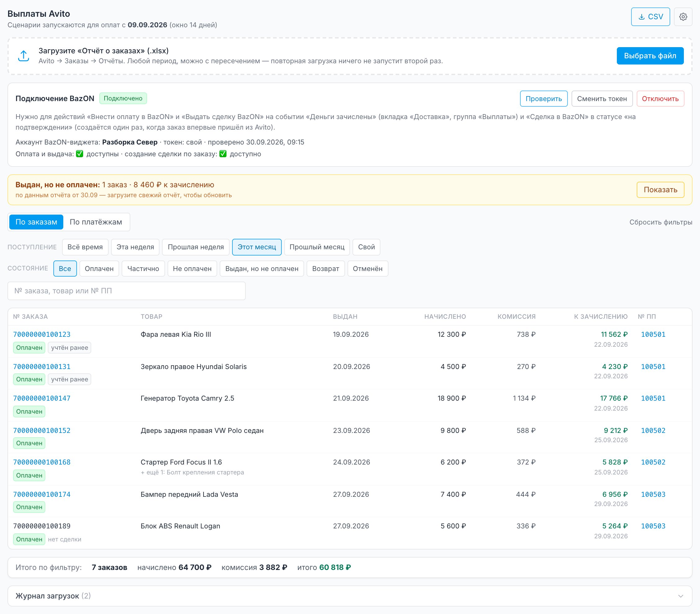Click Проверить BazON connection
Image resolution: width=700 pixels, height=614 pixels.
pyautogui.click(x=544, y=99)
